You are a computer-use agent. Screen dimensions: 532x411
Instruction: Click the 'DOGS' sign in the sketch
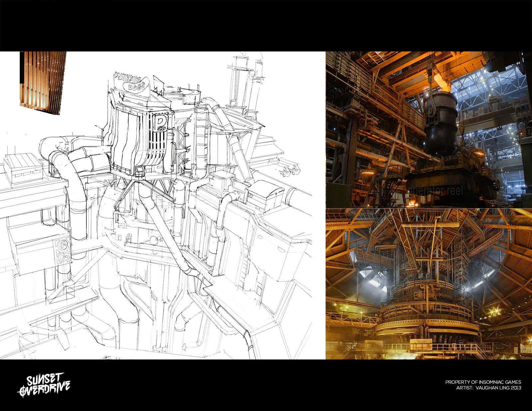136,87
